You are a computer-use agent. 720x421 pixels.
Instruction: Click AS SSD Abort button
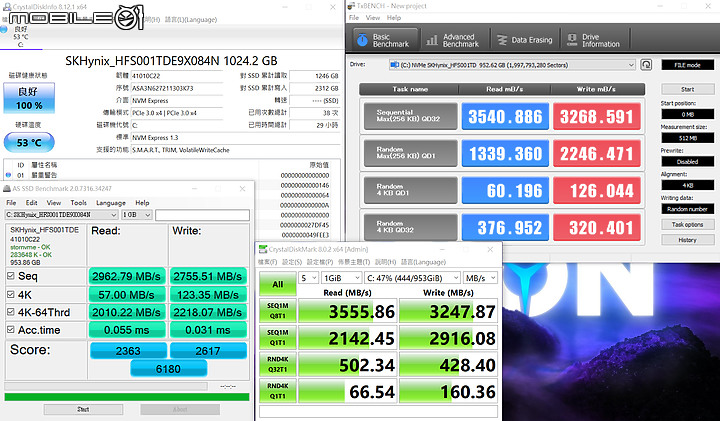click(180, 409)
